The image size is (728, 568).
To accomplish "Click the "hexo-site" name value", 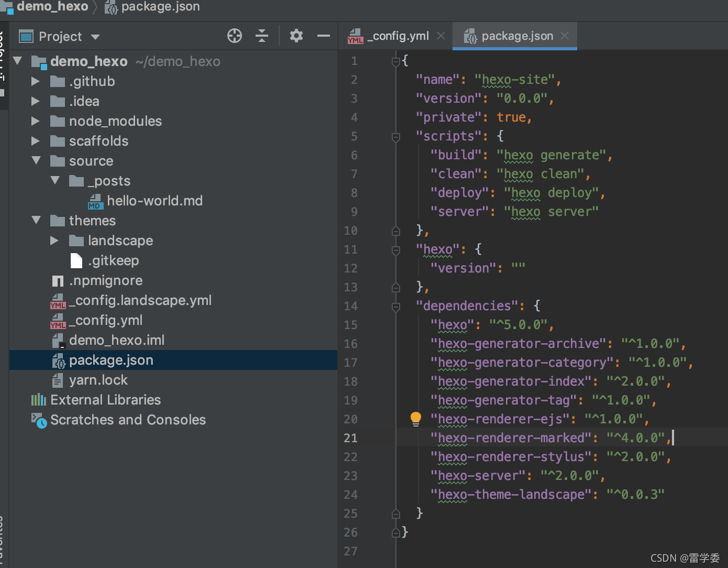I will (x=514, y=80).
